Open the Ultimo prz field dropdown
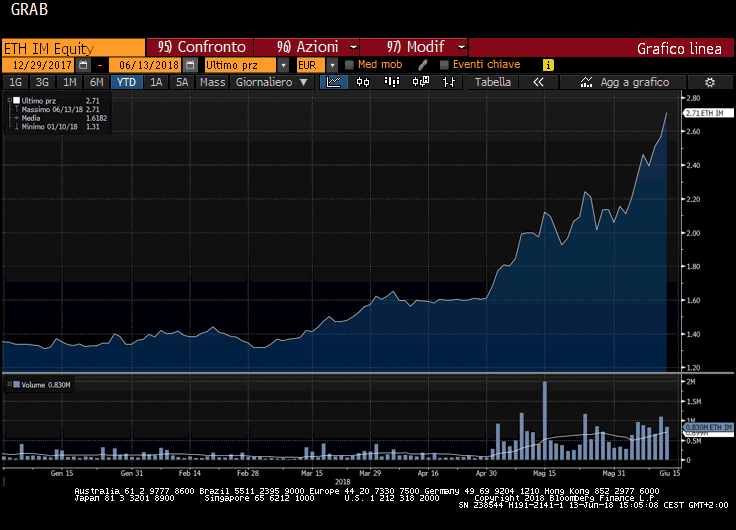Image resolution: width=736 pixels, height=530 pixels. [286, 65]
